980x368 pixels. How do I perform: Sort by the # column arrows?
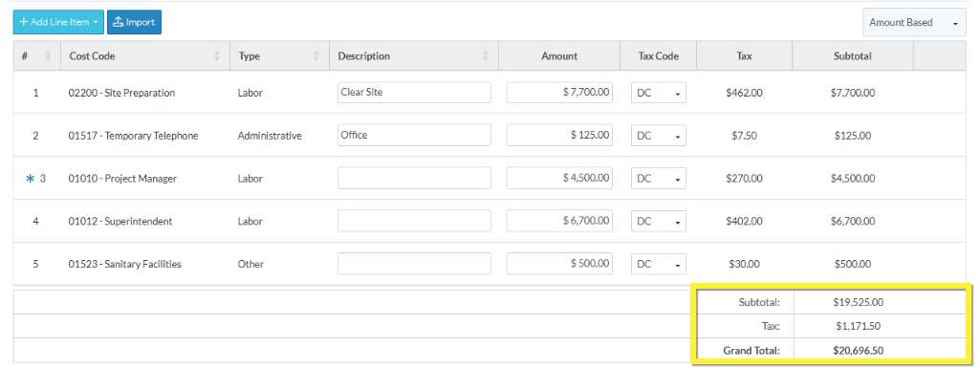point(48,56)
